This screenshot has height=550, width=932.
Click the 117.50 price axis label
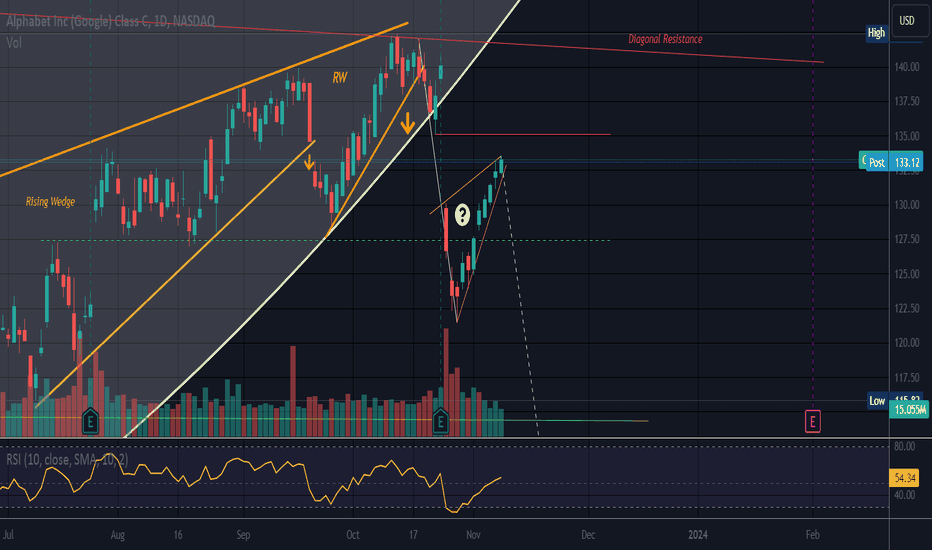click(x=907, y=378)
